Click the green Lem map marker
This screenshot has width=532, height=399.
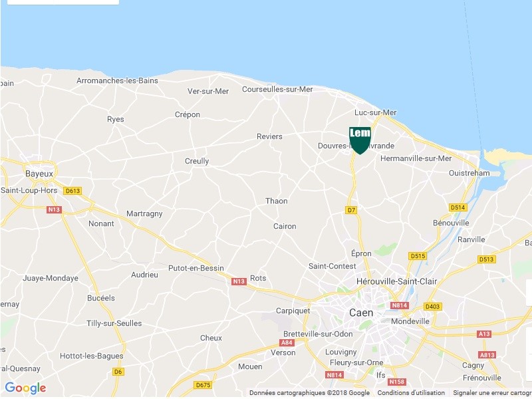pos(360,140)
